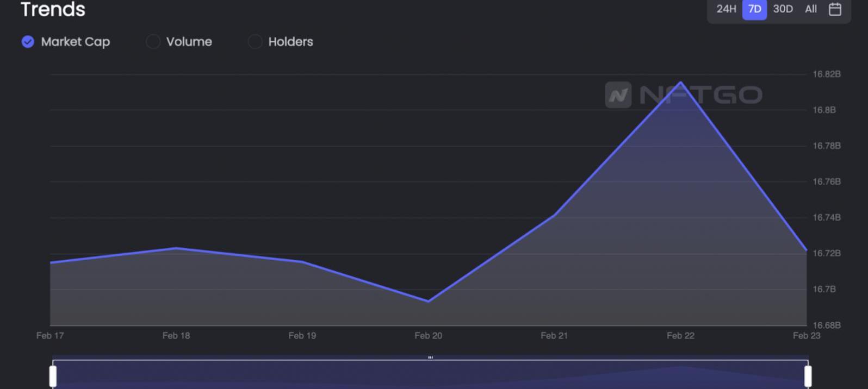
Task: Select the Market Cap radio option
Action: (28, 42)
